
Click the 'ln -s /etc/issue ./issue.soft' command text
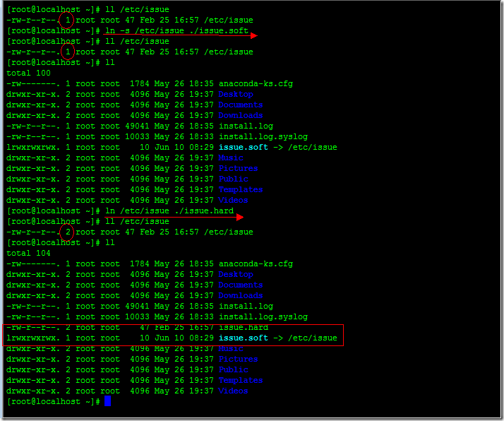(176, 31)
